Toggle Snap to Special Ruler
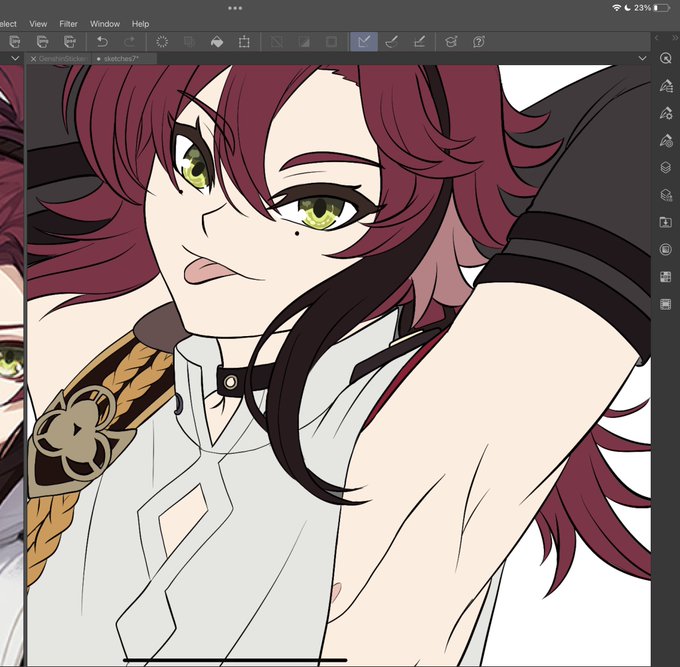The height and width of the screenshot is (667, 680). [x=392, y=42]
